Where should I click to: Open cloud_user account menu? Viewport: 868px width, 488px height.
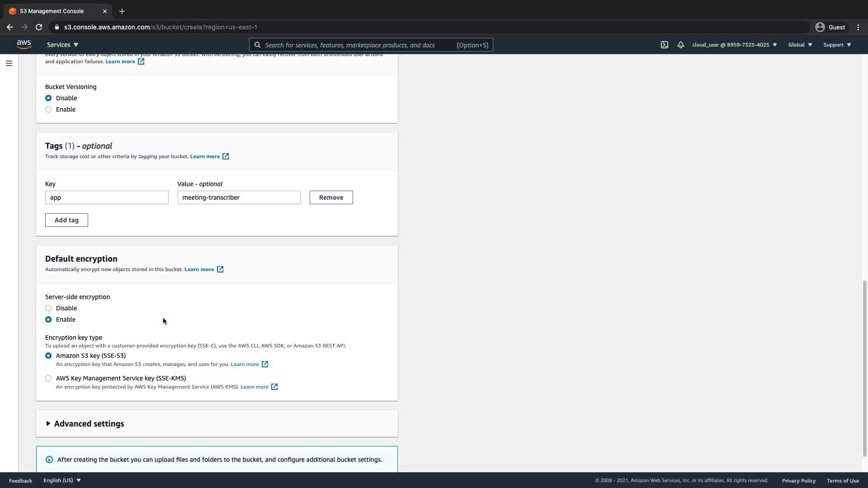pyautogui.click(x=734, y=45)
